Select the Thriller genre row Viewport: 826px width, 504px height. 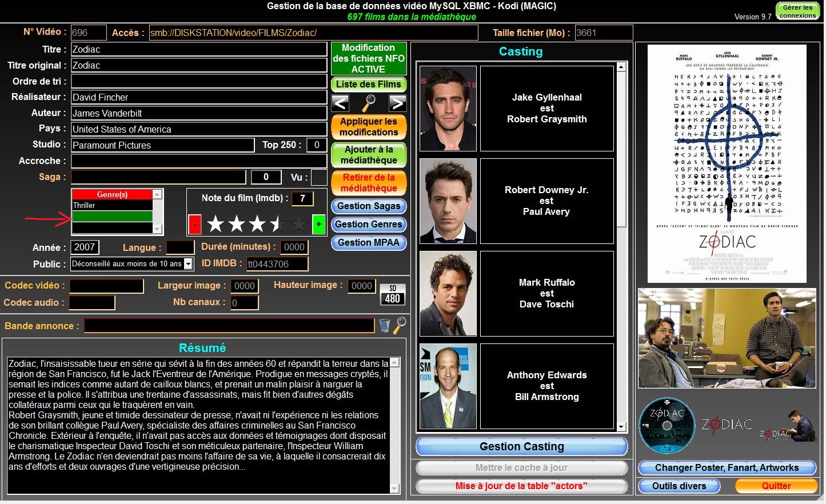tap(112, 205)
